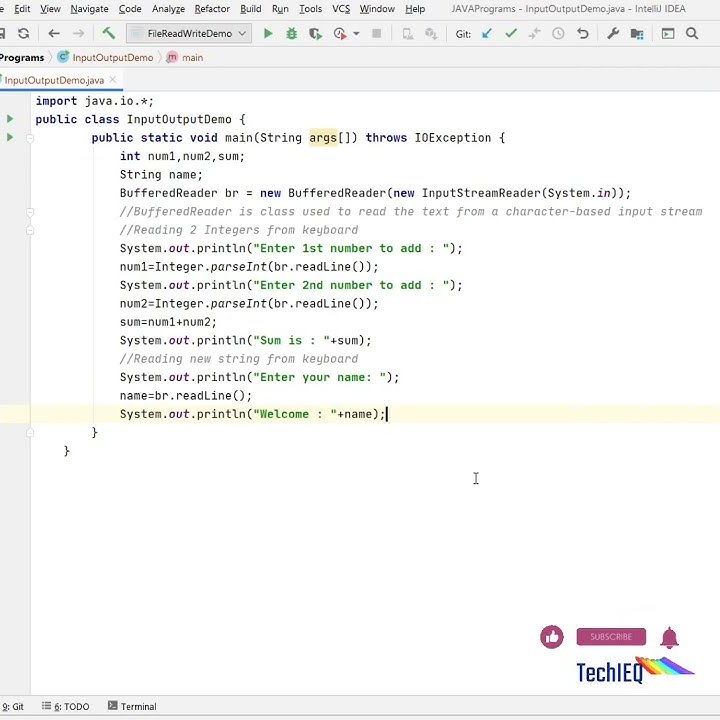Close the InputOutputDemo.java tab
Screen dimensions: 720x720
pos(113,79)
